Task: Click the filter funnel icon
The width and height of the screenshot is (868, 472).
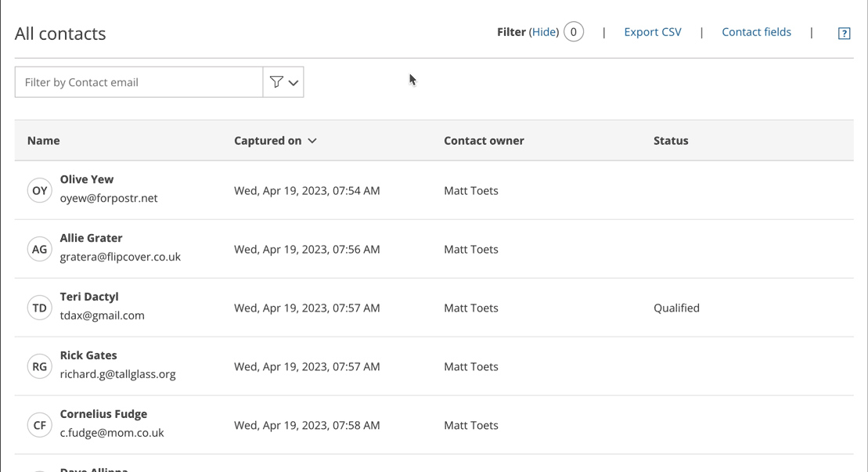Action: (276, 81)
